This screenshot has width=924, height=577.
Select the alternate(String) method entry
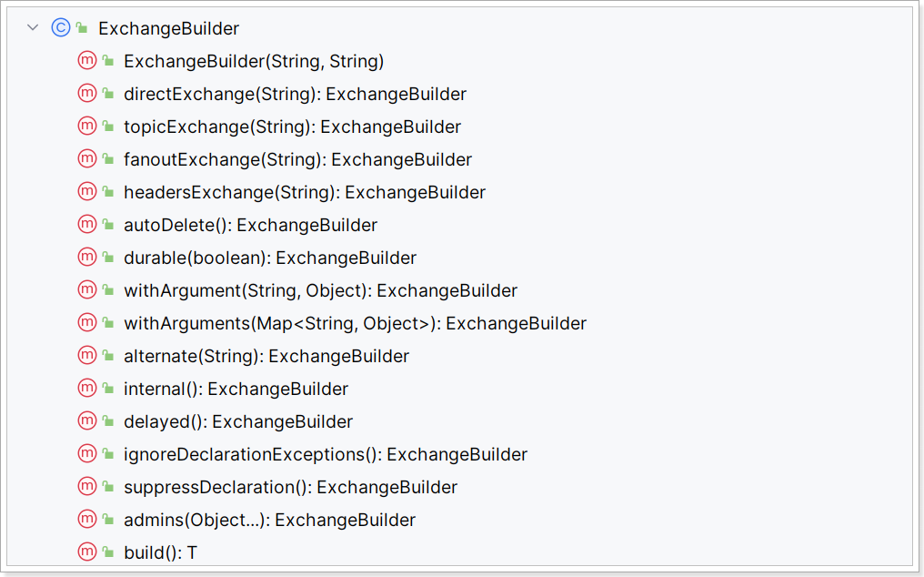click(x=266, y=356)
